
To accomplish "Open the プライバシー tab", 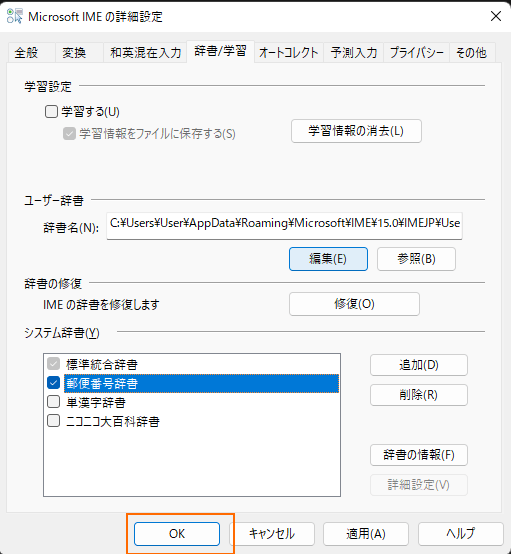I will click(x=417, y=53).
